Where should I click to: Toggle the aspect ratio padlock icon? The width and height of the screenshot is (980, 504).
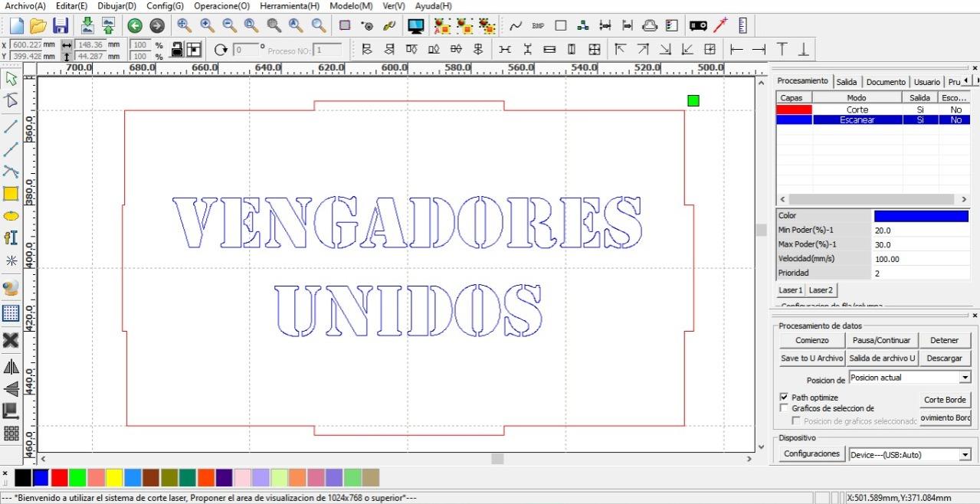click(x=176, y=51)
